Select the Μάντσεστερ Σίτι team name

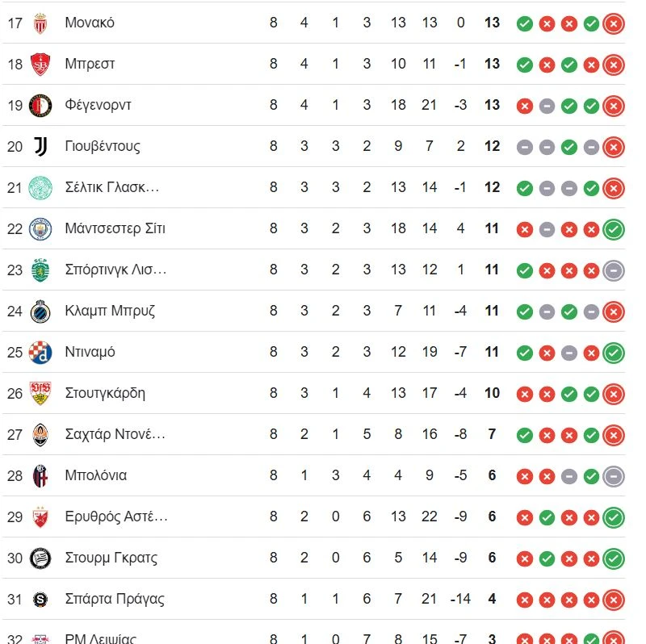[x=115, y=228]
